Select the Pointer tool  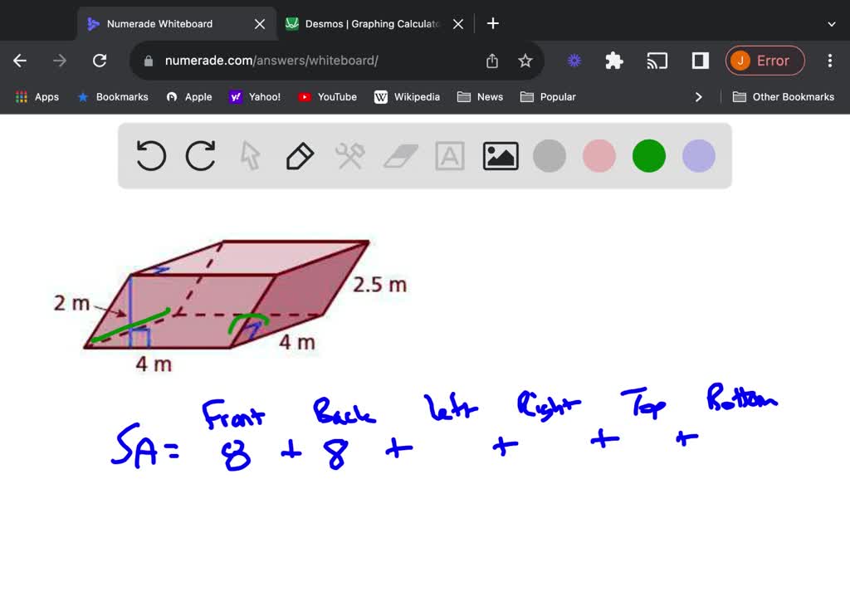coord(250,155)
